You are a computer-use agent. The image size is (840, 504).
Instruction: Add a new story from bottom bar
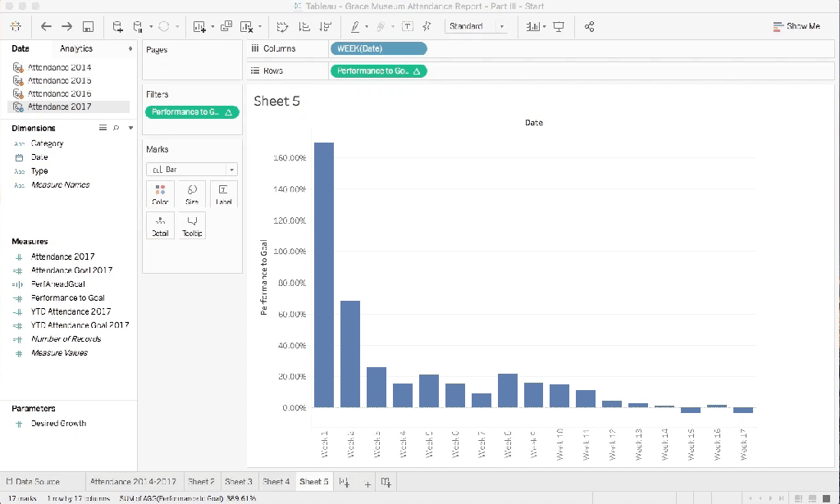coord(386,482)
